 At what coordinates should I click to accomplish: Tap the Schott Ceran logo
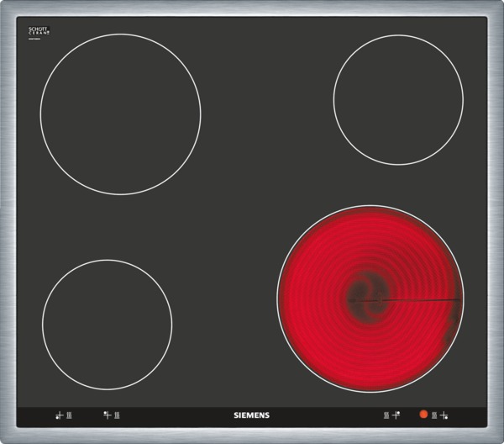pyautogui.click(x=39, y=31)
